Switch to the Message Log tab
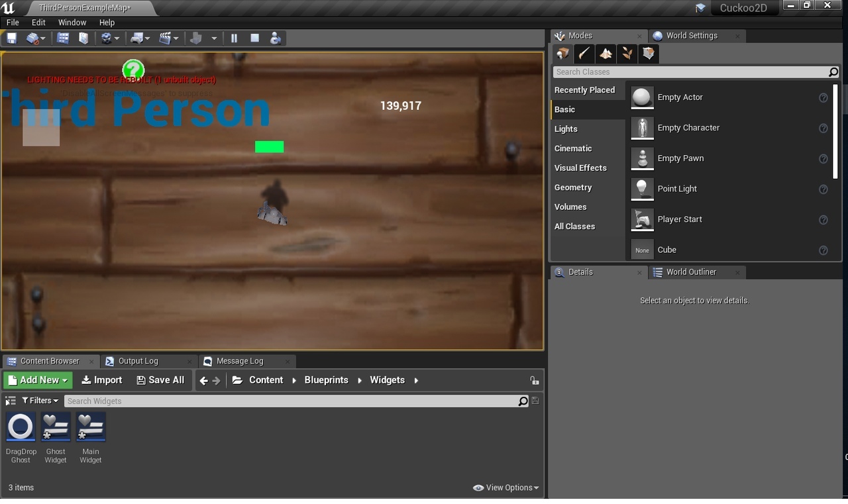Image resolution: width=848 pixels, height=504 pixels. pos(240,361)
